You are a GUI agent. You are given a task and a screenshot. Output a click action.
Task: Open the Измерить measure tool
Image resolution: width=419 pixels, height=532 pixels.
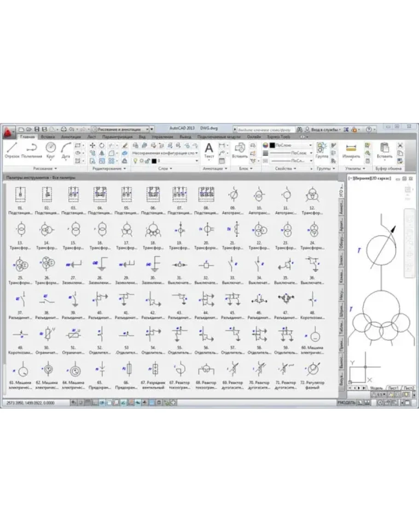pyautogui.click(x=351, y=151)
